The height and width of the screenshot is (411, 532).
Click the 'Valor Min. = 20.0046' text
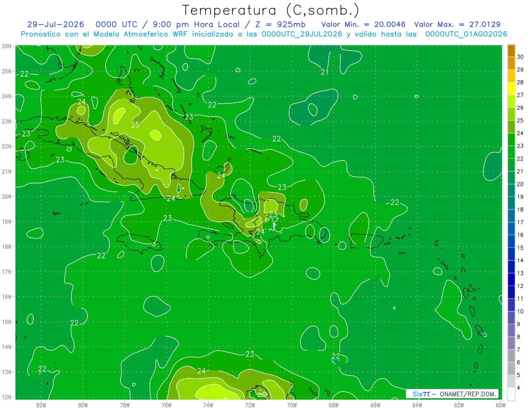click(x=364, y=24)
